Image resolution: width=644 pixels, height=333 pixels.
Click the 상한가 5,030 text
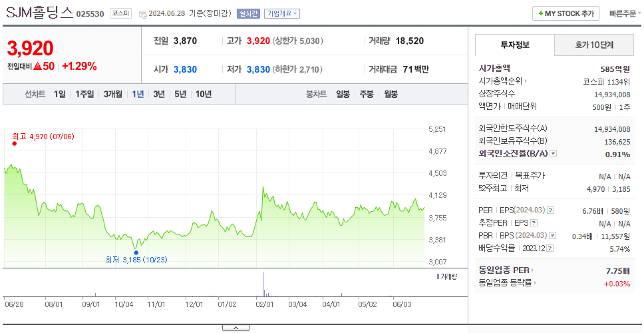coord(298,41)
